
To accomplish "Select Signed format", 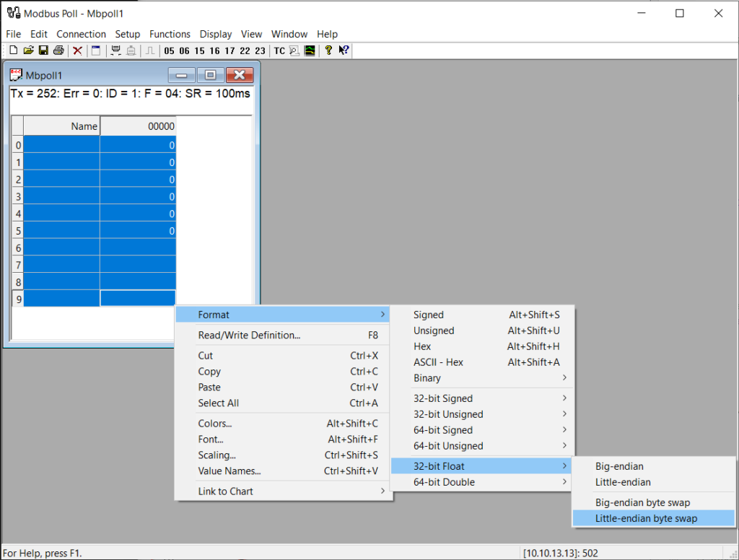I will [x=481, y=315].
